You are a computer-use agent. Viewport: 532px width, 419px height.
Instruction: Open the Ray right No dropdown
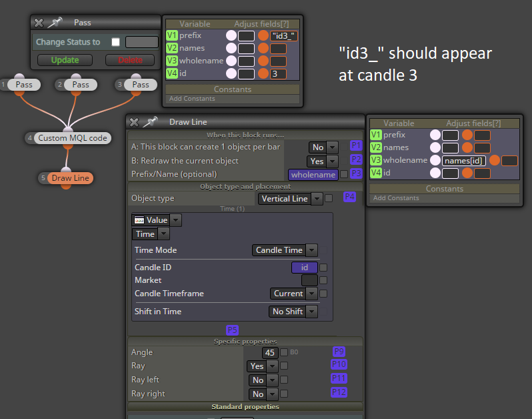pos(263,394)
